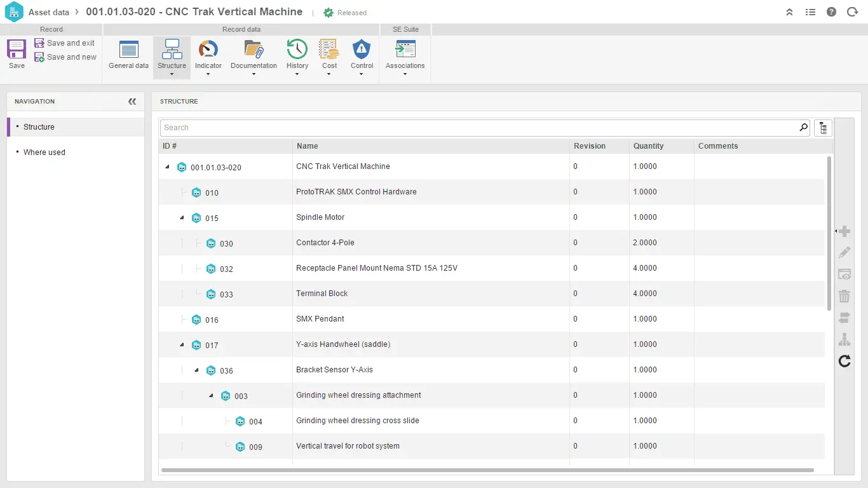Select Where used in navigation
This screenshot has height=488, width=868.
coord(44,152)
